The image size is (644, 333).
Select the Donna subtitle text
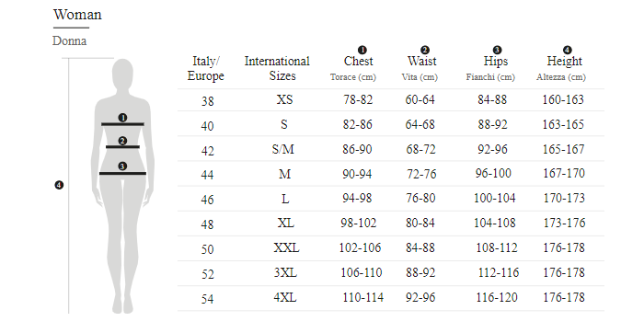point(69,41)
